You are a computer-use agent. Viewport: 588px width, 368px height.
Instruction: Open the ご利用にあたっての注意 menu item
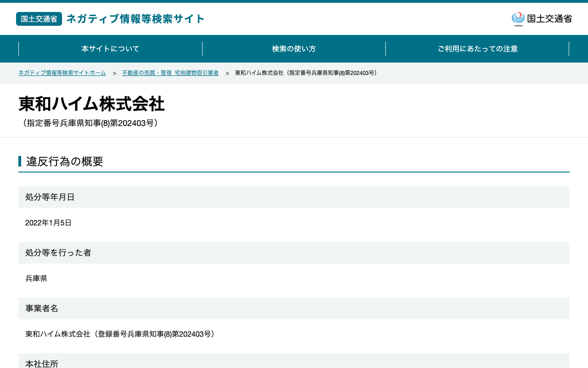[477, 49]
